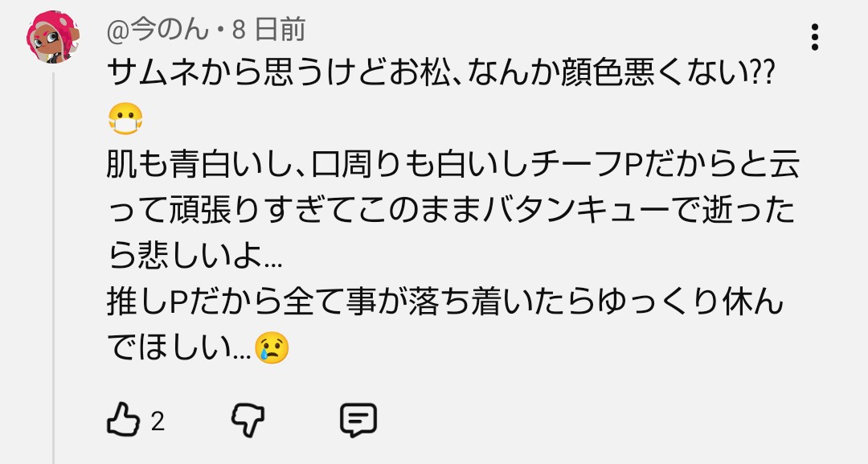Click the like count number 2

click(158, 421)
